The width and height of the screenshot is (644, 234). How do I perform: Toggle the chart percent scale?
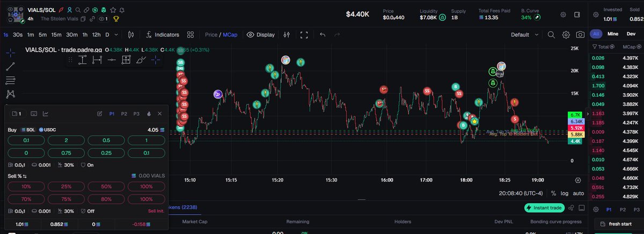[x=553, y=193]
